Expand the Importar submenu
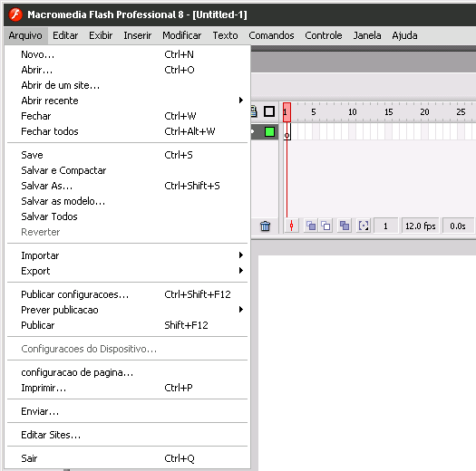 point(128,255)
